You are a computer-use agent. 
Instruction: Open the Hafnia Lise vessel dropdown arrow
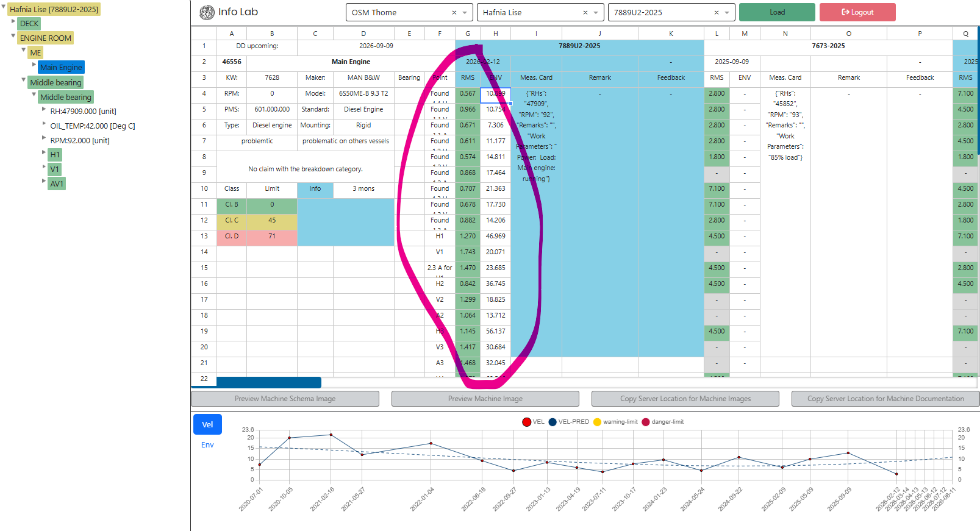596,12
